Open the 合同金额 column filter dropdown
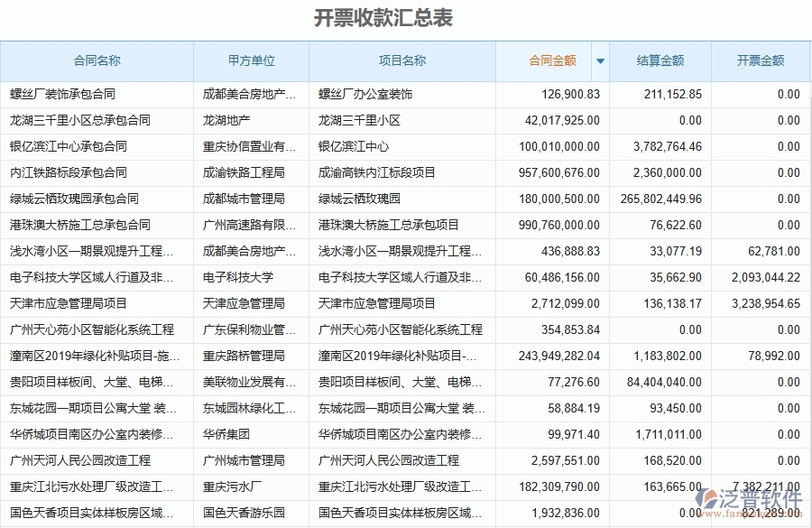 (x=600, y=60)
